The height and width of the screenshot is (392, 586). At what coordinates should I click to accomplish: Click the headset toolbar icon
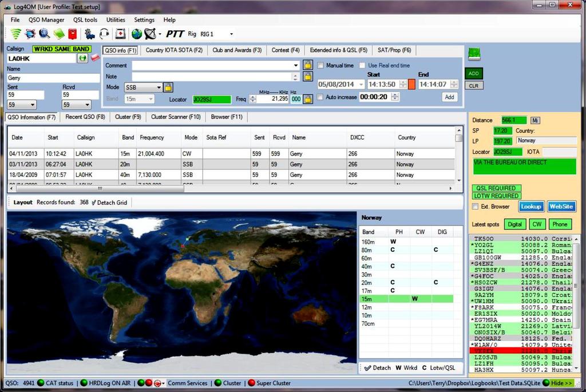coord(104,34)
